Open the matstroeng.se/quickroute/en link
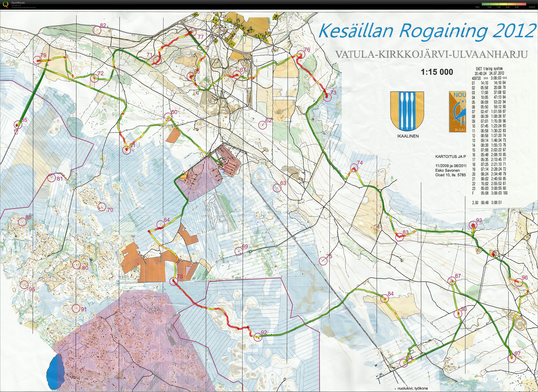 (x=24, y=8)
